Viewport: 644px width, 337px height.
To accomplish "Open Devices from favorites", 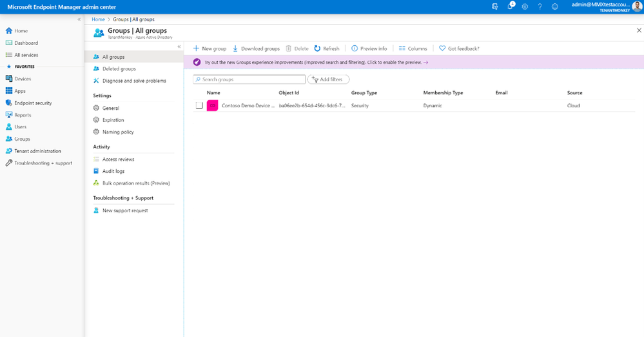I will coord(23,79).
